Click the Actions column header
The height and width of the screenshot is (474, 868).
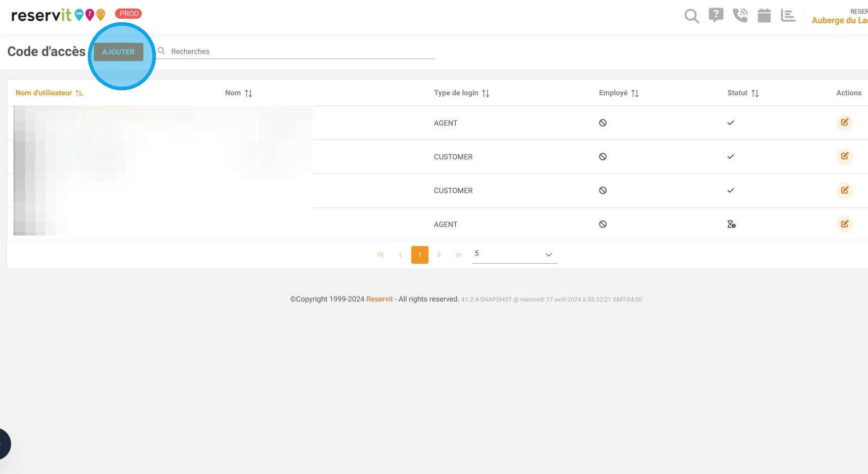[x=849, y=93]
